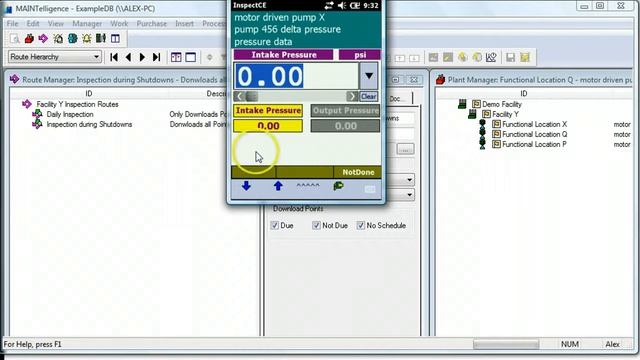Image resolution: width=640 pixels, height=360 pixels.
Task: Open the File menu
Action: (x=13, y=24)
